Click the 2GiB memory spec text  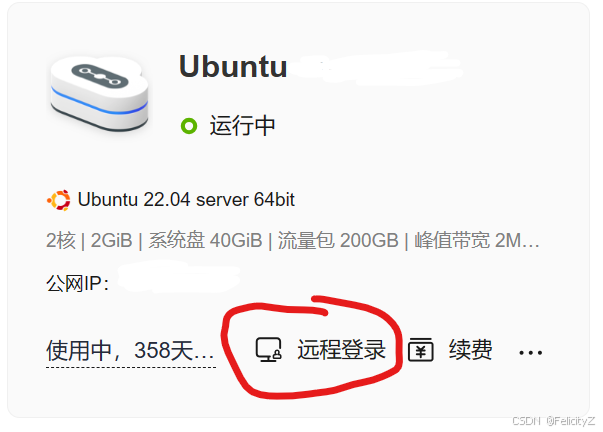point(112,240)
